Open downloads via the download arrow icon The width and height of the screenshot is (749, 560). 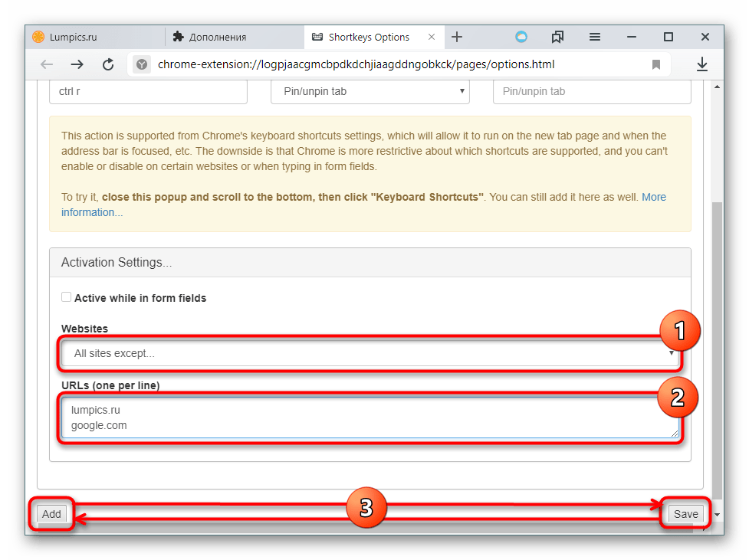701,65
